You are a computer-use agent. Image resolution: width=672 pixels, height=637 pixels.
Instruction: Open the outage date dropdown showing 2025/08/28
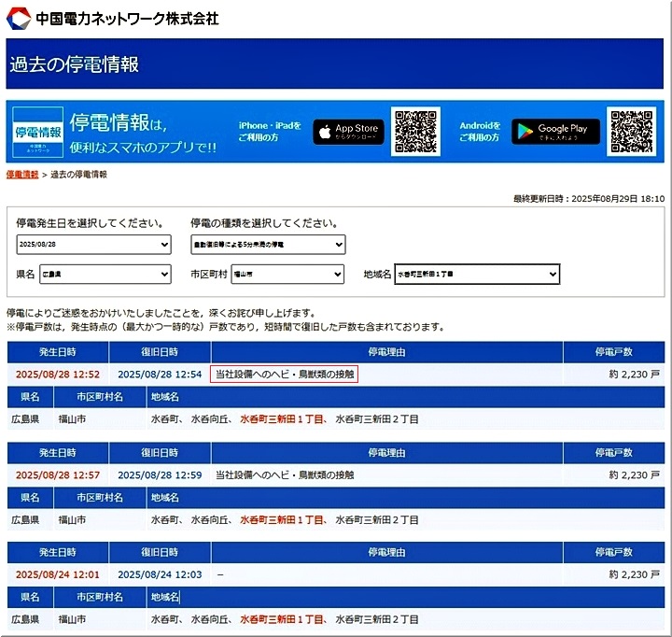(x=93, y=245)
